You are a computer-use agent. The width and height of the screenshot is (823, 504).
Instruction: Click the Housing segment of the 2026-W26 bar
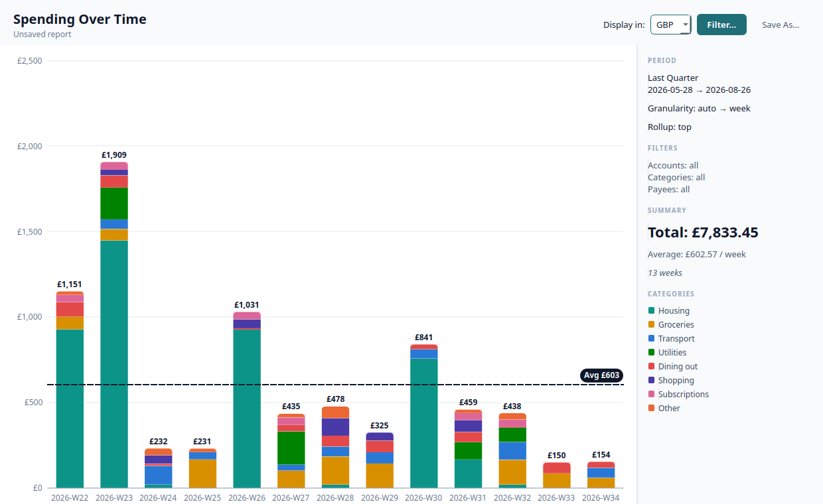247,409
